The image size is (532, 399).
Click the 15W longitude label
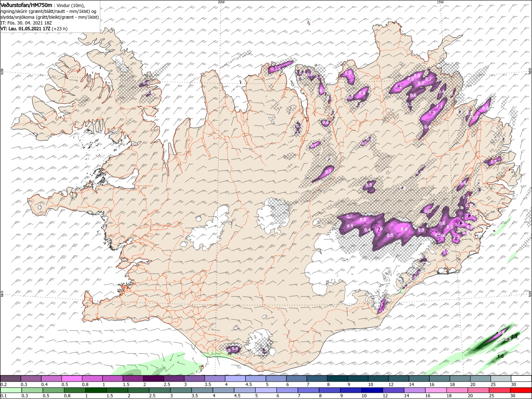[x=440, y=2]
